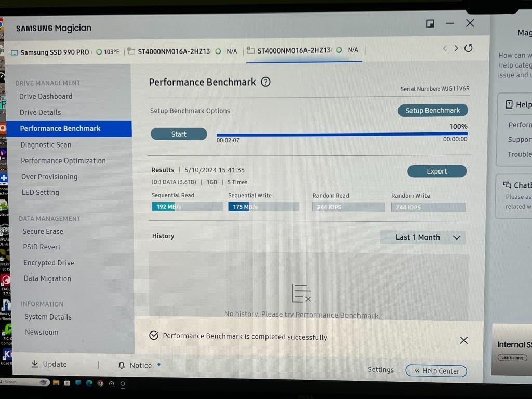Click the results timestamp 5/10/2024 15:41:35
Viewport: 532px width, 399px height.
coord(215,170)
